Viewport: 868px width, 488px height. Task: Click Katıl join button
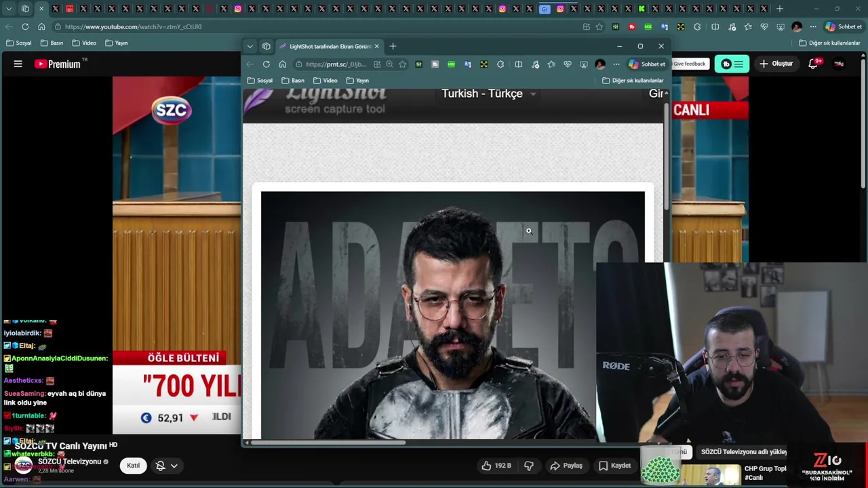[133, 466]
